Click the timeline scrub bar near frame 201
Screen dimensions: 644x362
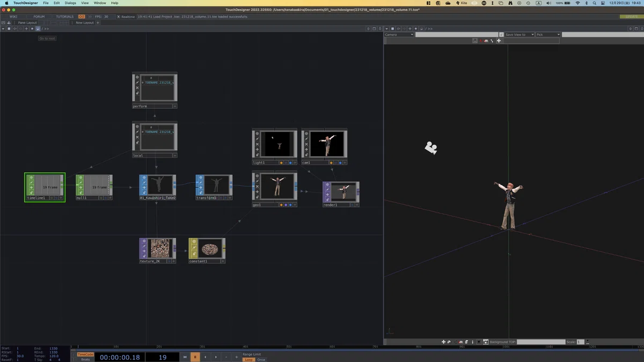tap(159, 347)
